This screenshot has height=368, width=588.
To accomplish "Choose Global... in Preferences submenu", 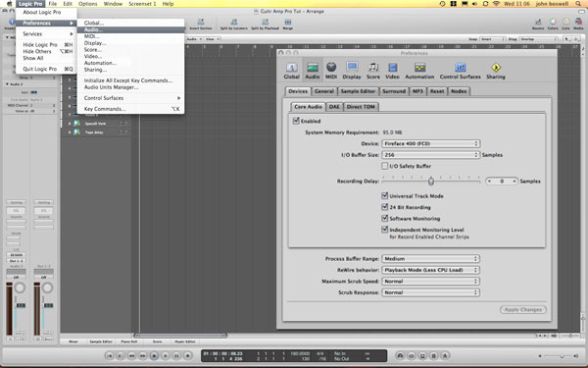I will [131, 23].
